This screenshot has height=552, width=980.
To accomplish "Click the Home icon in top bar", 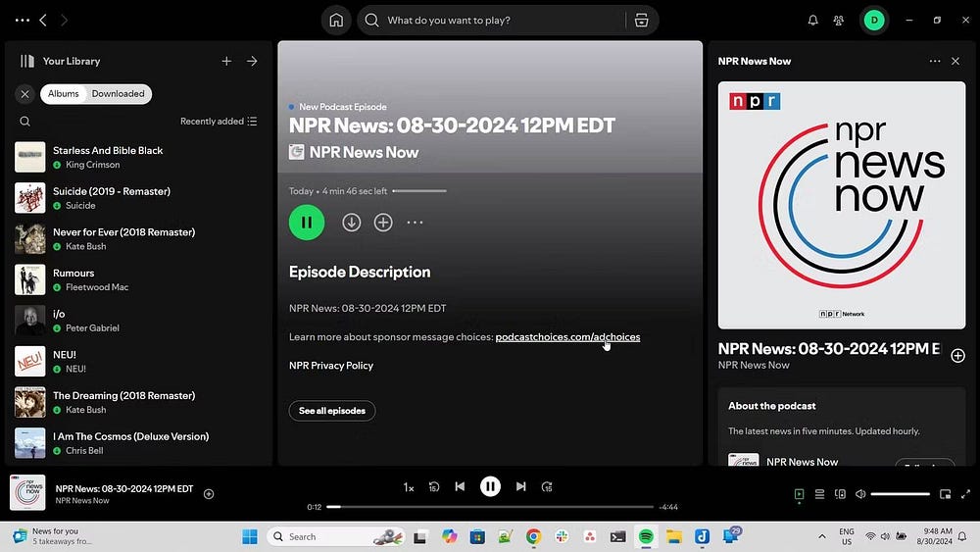I will pyautogui.click(x=336, y=21).
